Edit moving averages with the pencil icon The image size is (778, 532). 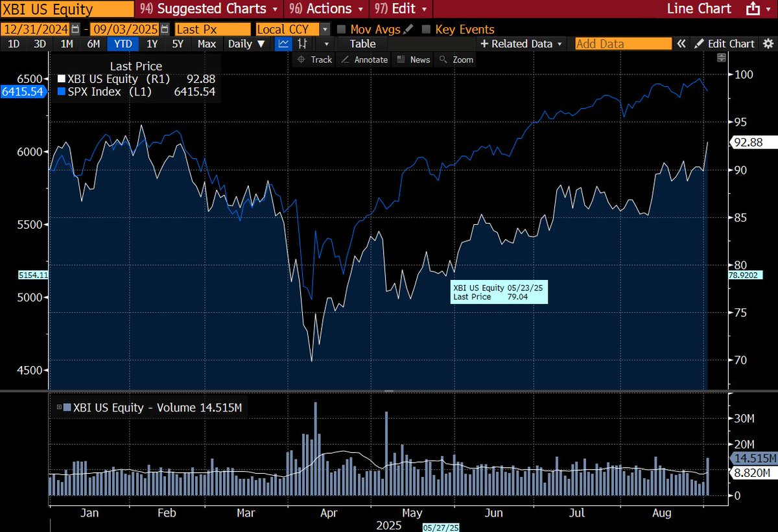pyautogui.click(x=407, y=29)
